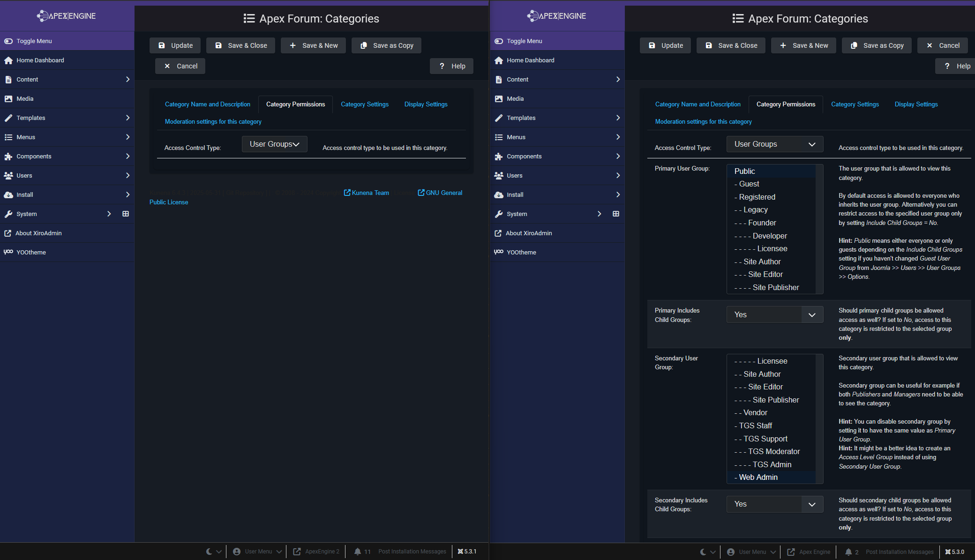Select Site Editor in Primary User Group list

click(x=771, y=275)
